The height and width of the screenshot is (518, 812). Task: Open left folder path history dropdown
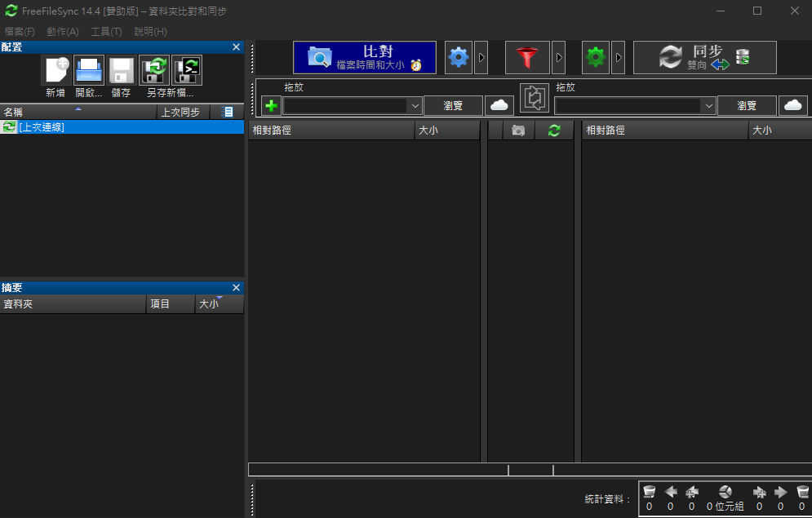click(415, 105)
